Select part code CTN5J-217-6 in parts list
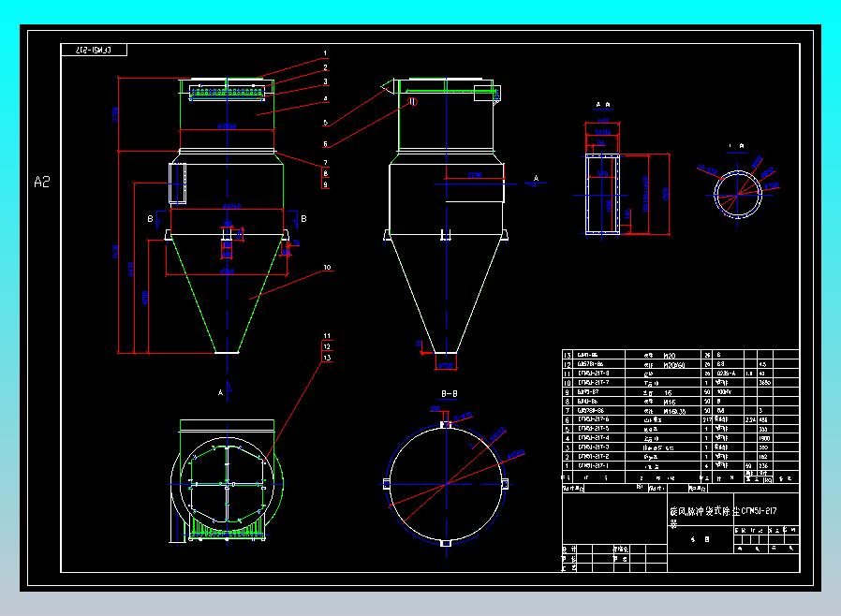Viewport: 841px width, 616px height. pyautogui.click(x=593, y=419)
